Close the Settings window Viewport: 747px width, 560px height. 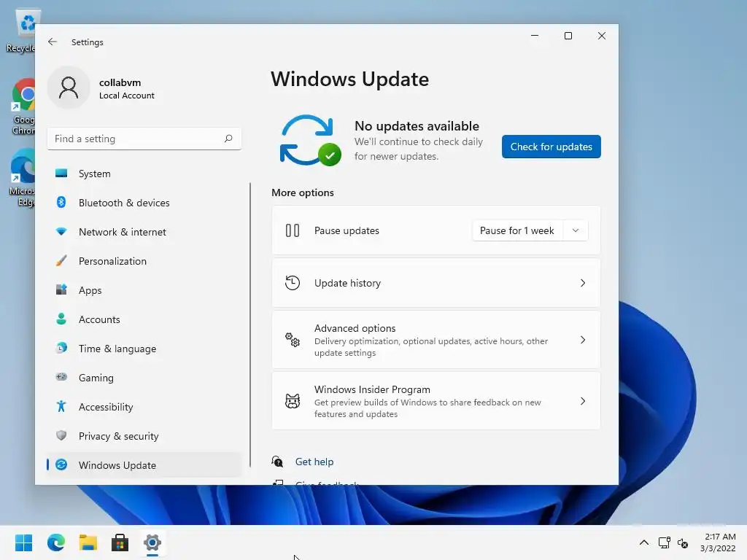pyautogui.click(x=602, y=36)
